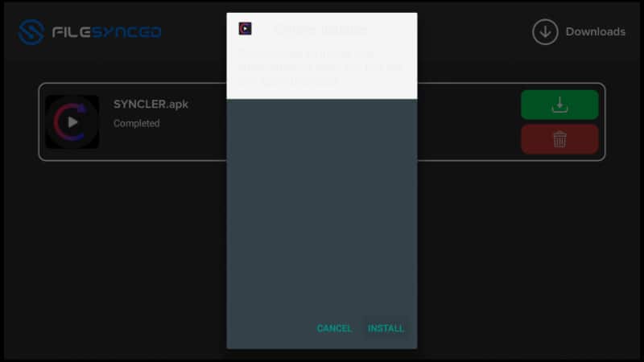
Task: Click the FileSynced S-shaped logo icon
Action: click(x=31, y=31)
